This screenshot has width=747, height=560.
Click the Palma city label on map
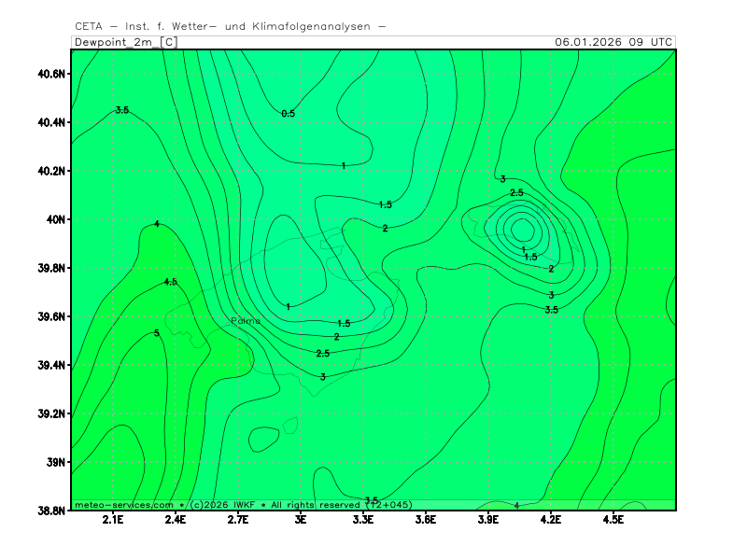(247, 320)
